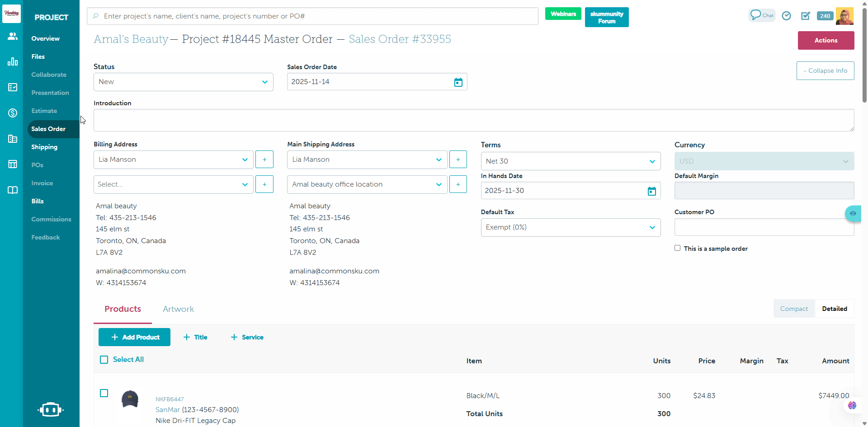Click the clock reminders icon in header
Image resolution: width=868 pixels, height=427 pixels.
pyautogui.click(x=786, y=16)
